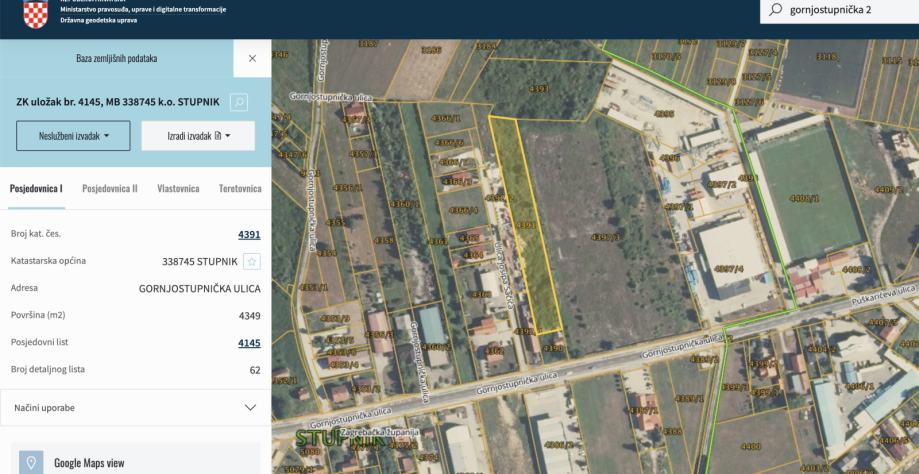The height and width of the screenshot is (474, 919).
Task: Open parcel number 4391 link
Action: click(249, 235)
